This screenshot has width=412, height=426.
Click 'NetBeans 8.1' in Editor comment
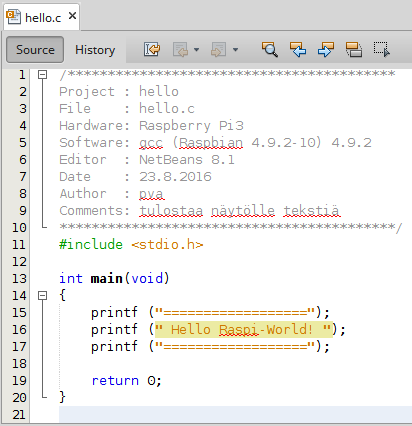pyautogui.click(x=187, y=160)
